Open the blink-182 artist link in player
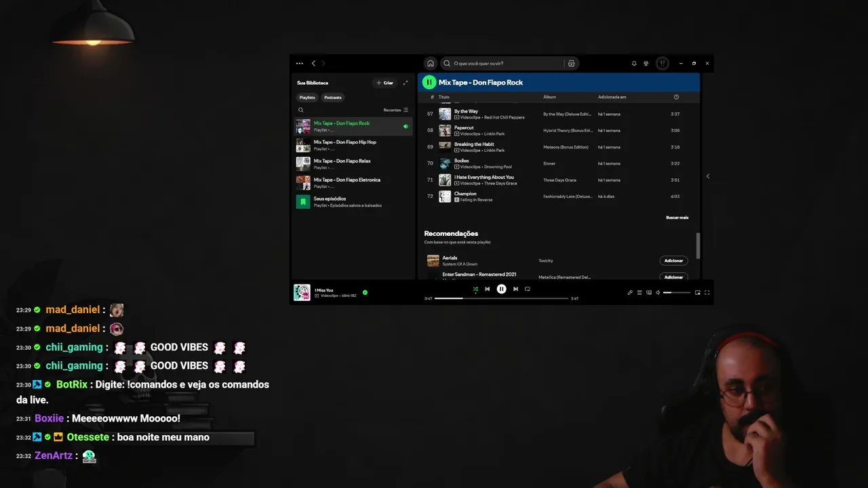The height and width of the screenshot is (488, 868). [349, 296]
